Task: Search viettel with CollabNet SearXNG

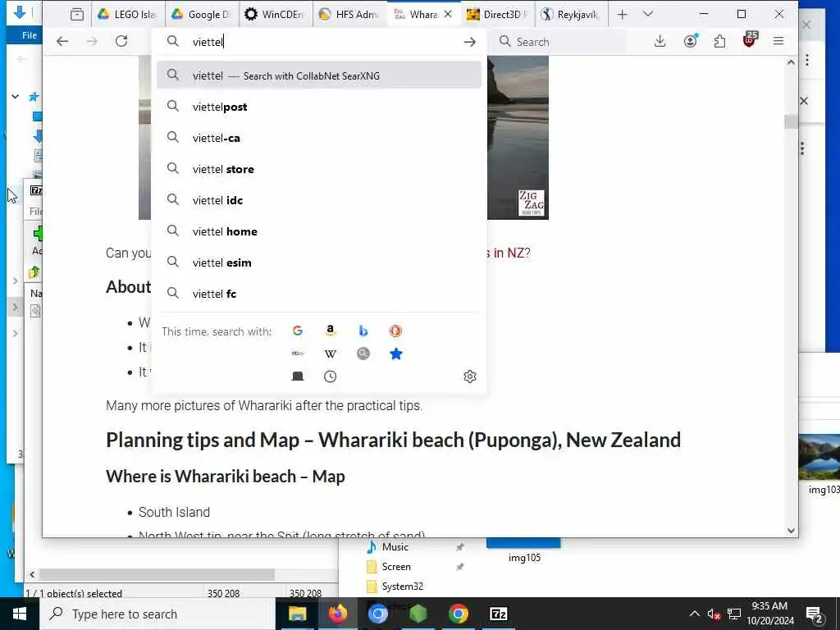Action: (319, 75)
